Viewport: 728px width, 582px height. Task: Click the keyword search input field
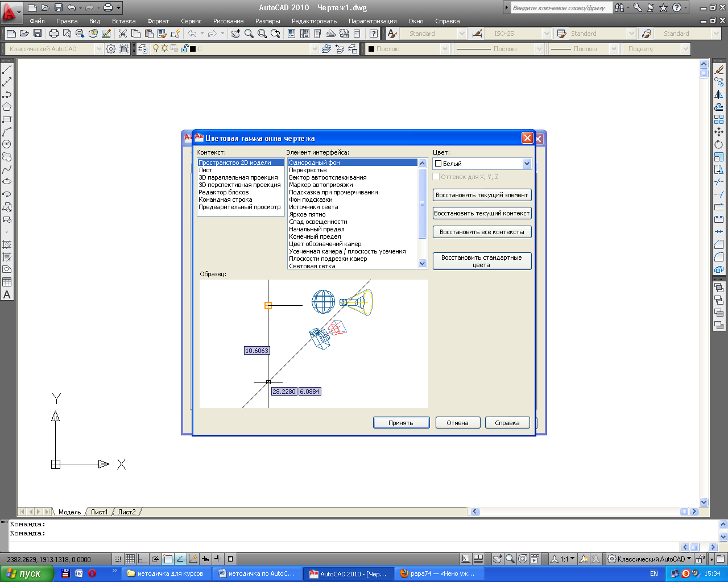pos(561,8)
